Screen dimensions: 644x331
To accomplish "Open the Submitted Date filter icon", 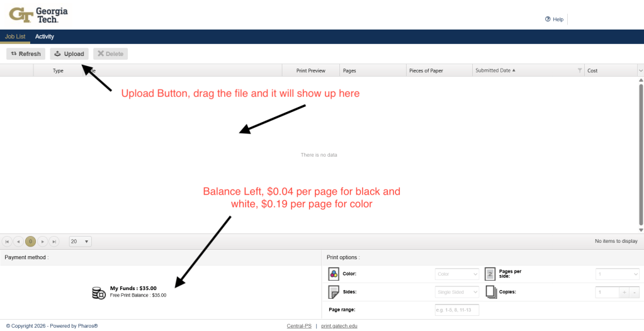I will coord(580,70).
